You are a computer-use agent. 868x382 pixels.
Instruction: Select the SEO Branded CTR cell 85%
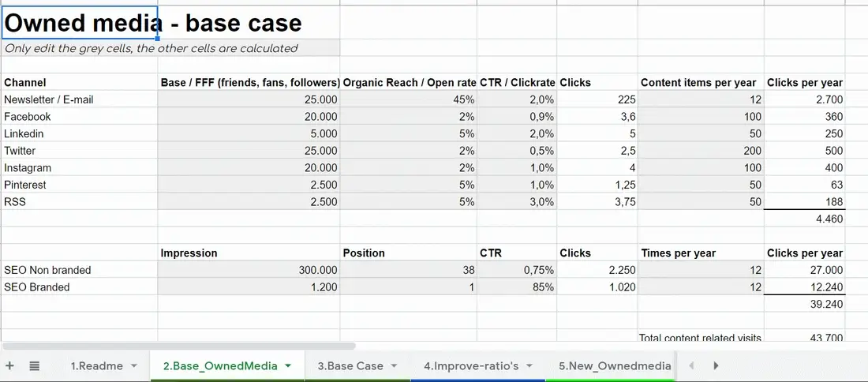point(517,287)
